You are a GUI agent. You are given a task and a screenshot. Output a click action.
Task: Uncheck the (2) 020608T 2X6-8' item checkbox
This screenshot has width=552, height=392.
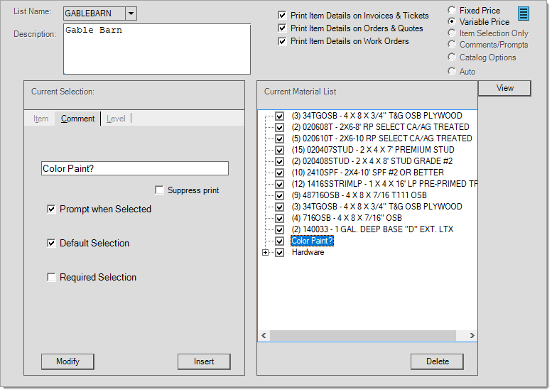pyautogui.click(x=279, y=127)
